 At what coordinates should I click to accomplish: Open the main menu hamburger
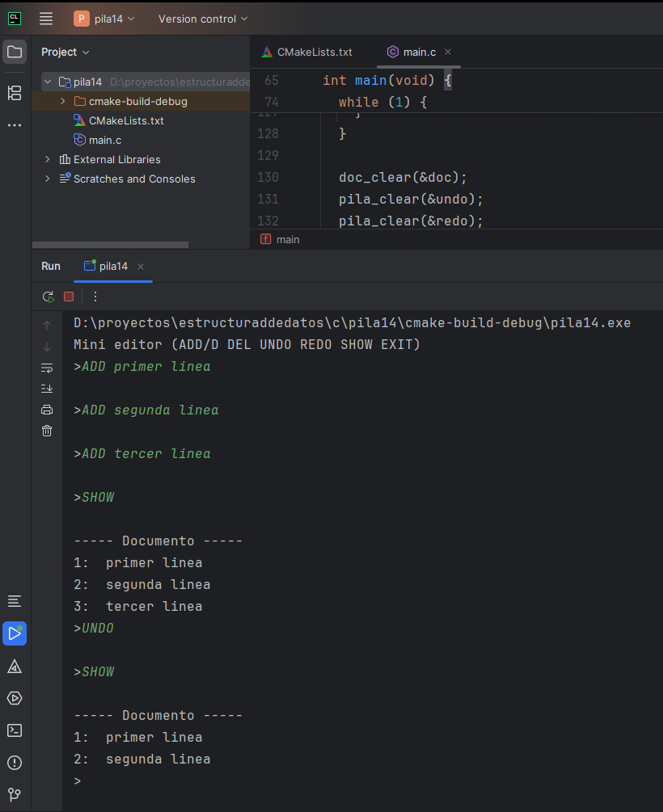[45, 18]
